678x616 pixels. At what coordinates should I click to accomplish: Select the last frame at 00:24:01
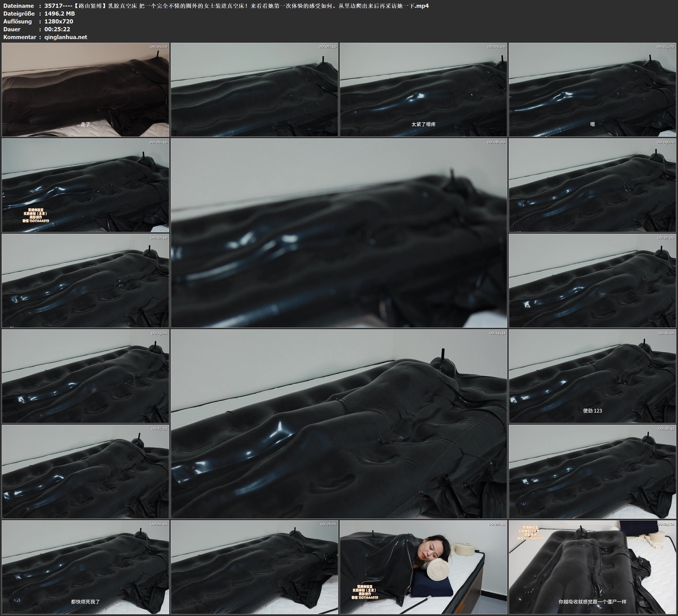[592, 567]
